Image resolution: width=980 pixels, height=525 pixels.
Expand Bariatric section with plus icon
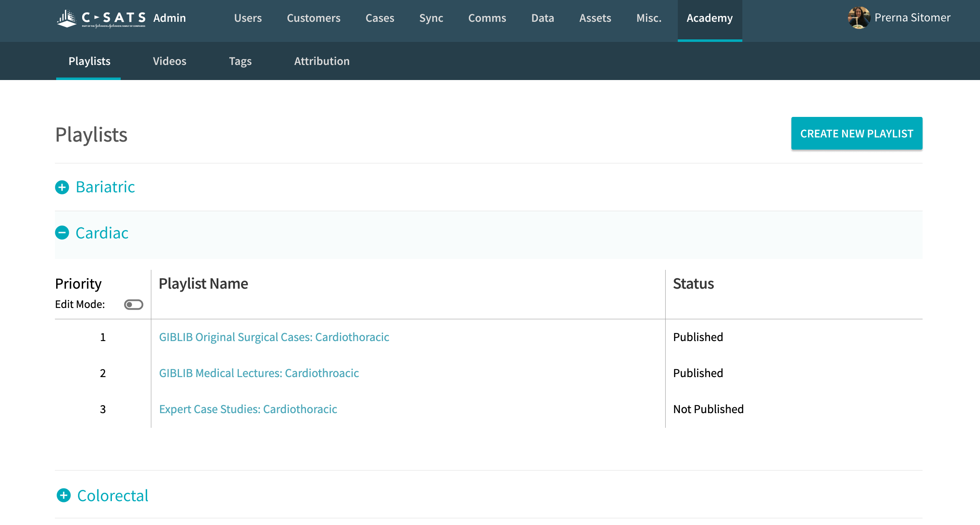click(62, 187)
